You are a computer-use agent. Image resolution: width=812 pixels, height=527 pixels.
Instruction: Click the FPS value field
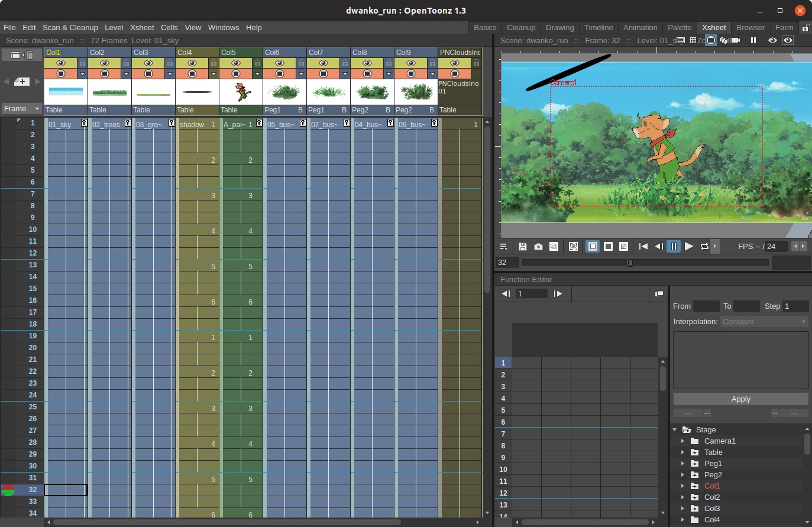[x=777, y=247]
